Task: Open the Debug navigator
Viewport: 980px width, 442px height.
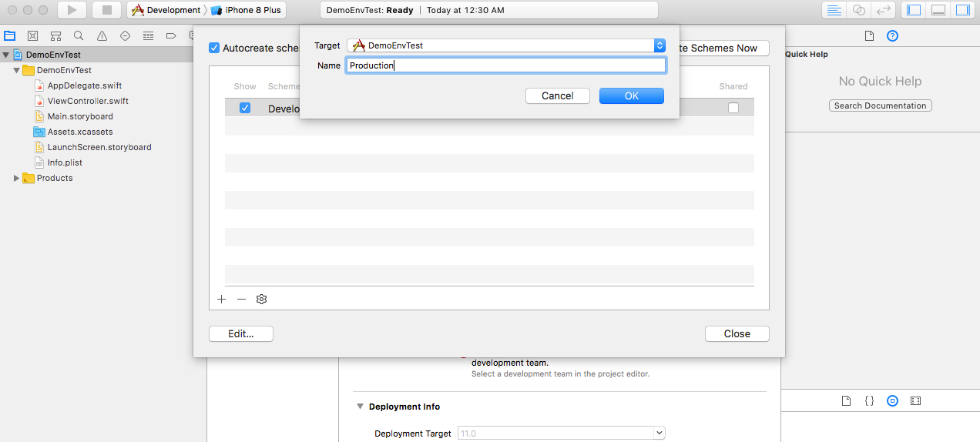Action: (x=148, y=35)
